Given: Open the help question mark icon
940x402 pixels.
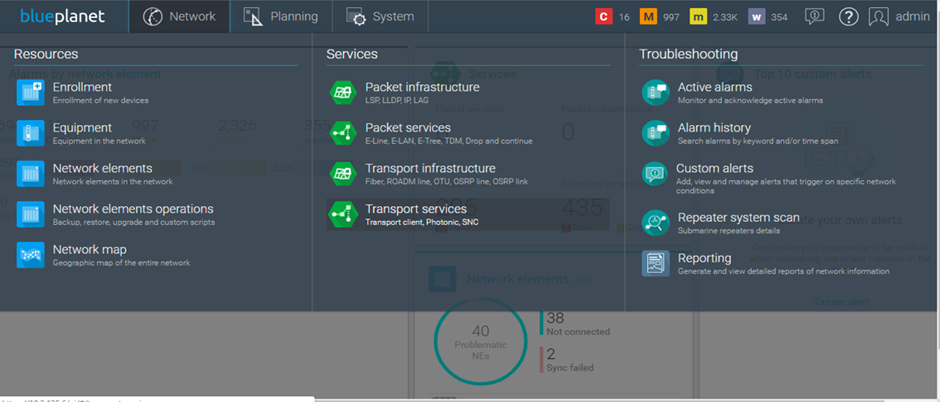Looking at the screenshot, I should coord(848,17).
